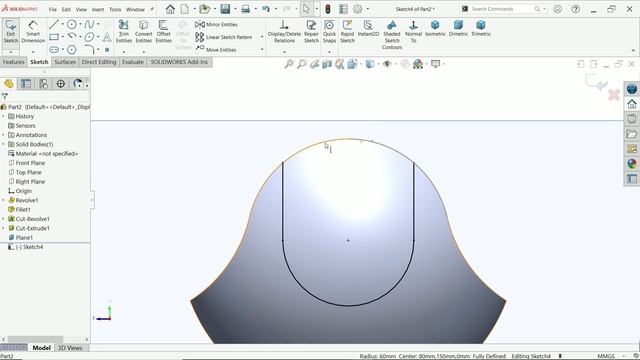640x360 pixels.
Task: Expand the History tree item
Action: click(x=3, y=116)
